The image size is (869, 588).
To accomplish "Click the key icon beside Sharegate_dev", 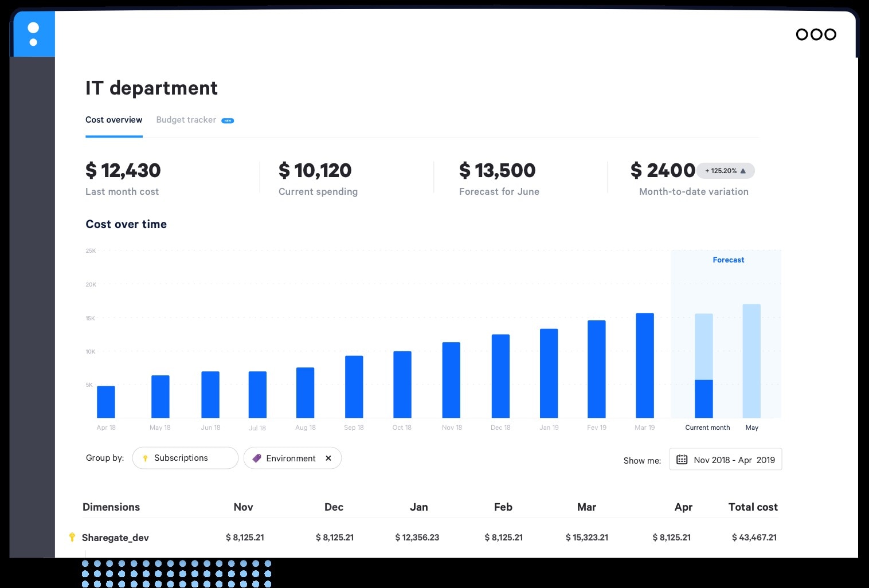I will coord(72,538).
